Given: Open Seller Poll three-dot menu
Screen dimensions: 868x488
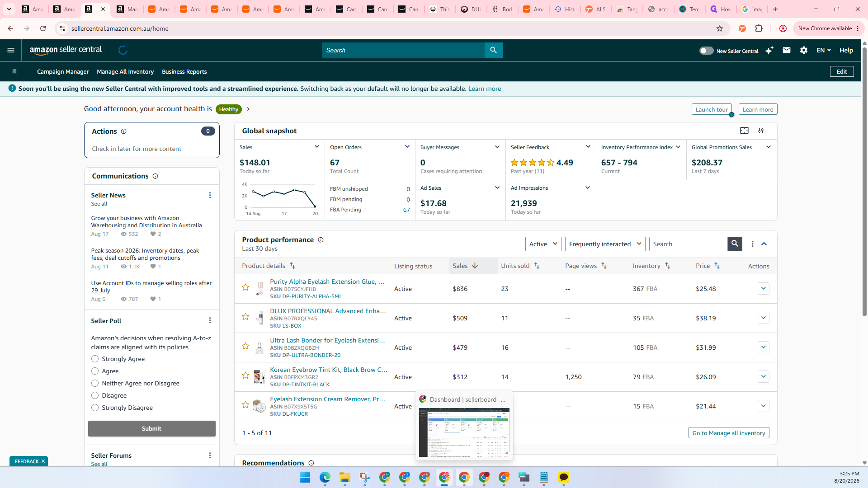Looking at the screenshot, I should (210, 320).
